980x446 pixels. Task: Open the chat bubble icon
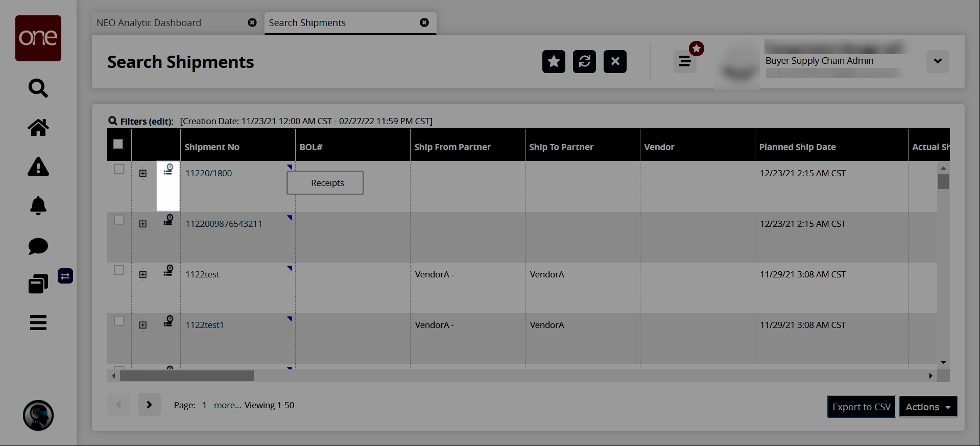(x=38, y=246)
